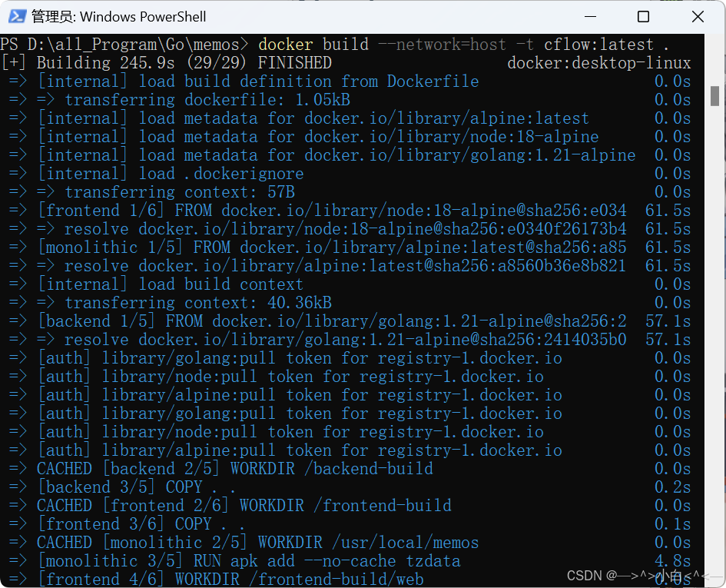Click the docker:desktop-linux label
This screenshot has width=726, height=588.
(599, 62)
